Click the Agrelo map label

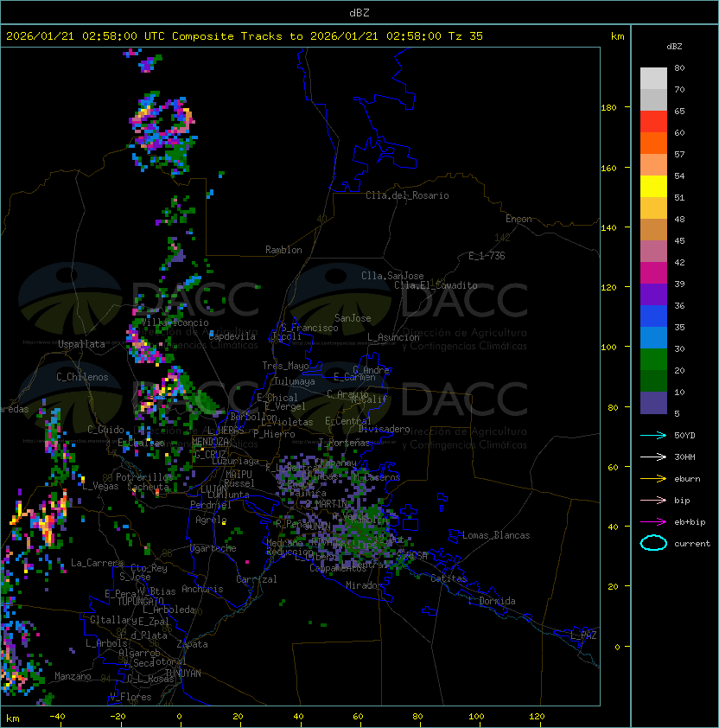click(211, 520)
